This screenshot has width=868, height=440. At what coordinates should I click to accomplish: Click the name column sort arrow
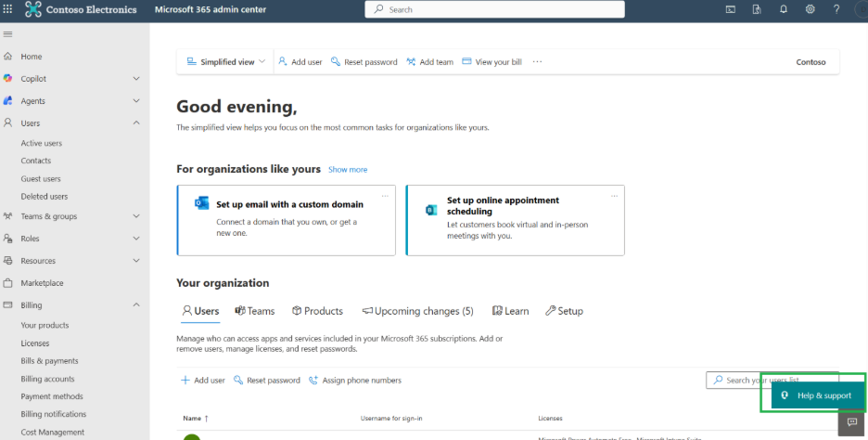click(207, 419)
